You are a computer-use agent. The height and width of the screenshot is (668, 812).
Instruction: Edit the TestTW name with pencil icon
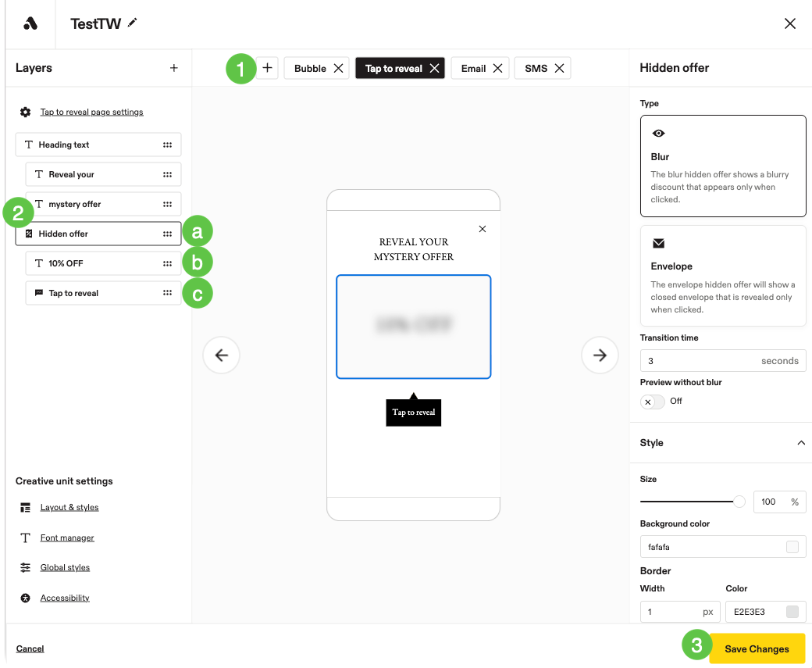[133, 23]
